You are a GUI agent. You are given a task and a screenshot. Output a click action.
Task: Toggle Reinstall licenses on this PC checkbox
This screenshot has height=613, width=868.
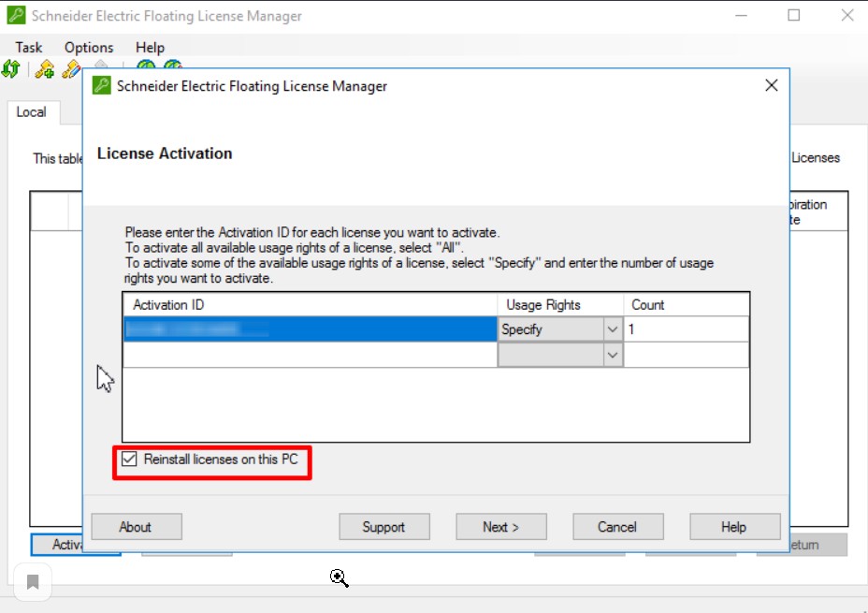tap(129, 460)
